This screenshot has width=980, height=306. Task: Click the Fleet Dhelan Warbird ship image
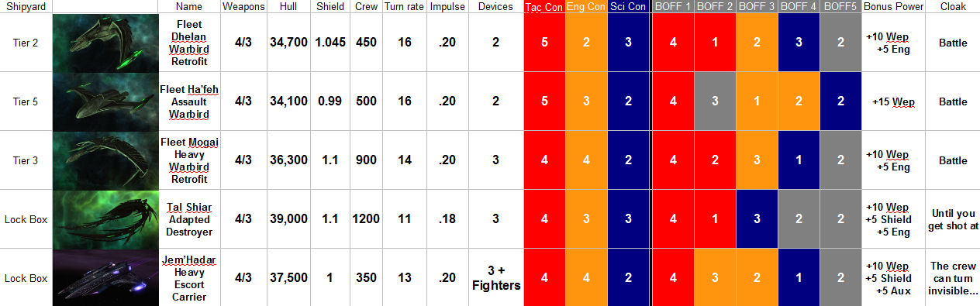(105, 43)
